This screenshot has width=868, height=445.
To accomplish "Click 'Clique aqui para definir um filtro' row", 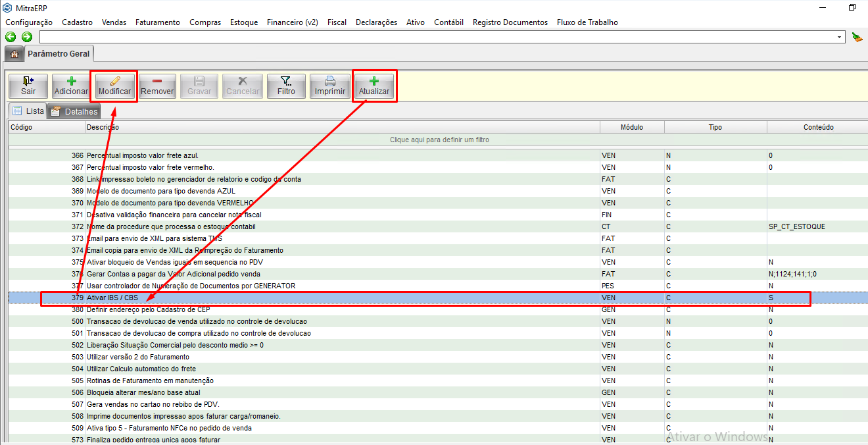I will [439, 140].
